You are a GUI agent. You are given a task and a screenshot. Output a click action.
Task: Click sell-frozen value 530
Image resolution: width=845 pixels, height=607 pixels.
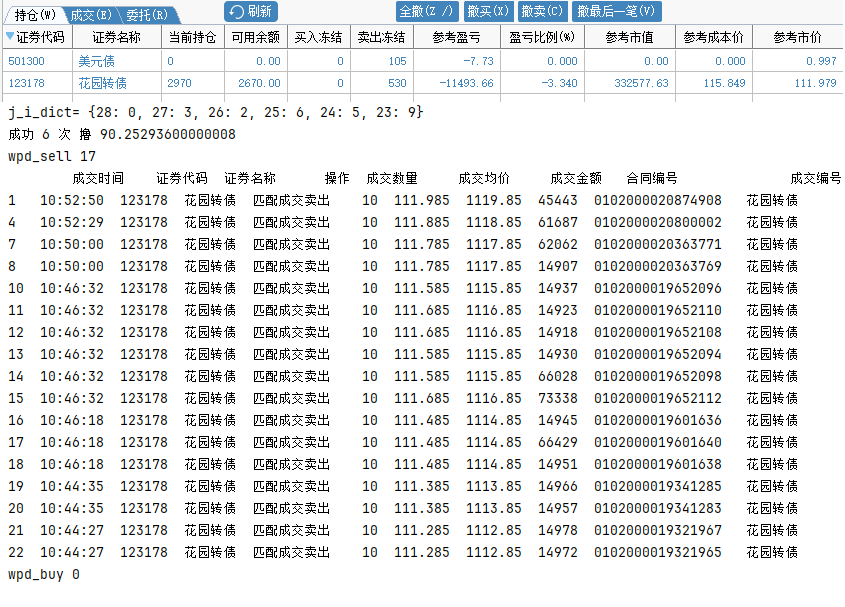point(397,84)
